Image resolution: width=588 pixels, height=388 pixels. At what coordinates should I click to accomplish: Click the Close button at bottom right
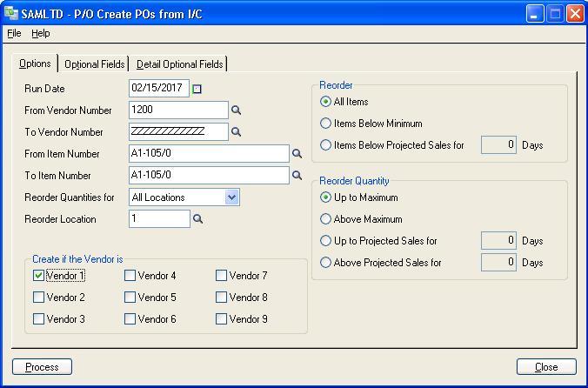click(x=546, y=367)
